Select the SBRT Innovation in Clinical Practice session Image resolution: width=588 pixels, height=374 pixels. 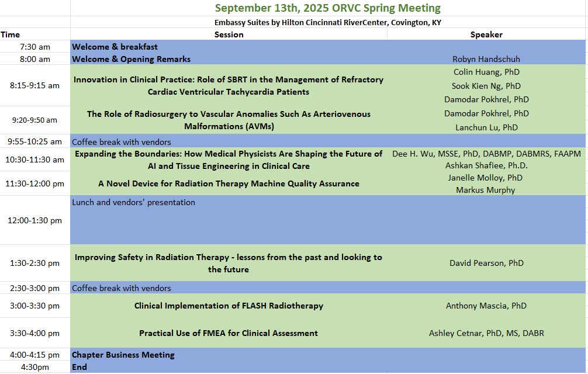click(x=229, y=85)
